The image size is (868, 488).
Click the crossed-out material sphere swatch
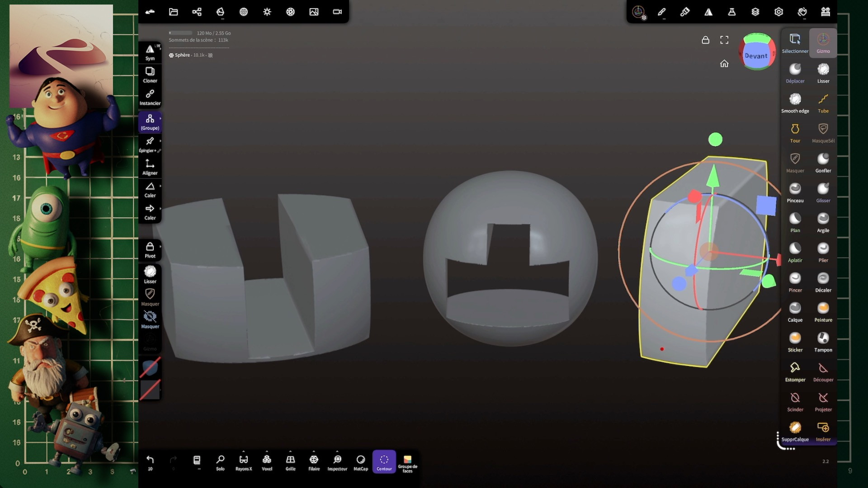click(150, 367)
